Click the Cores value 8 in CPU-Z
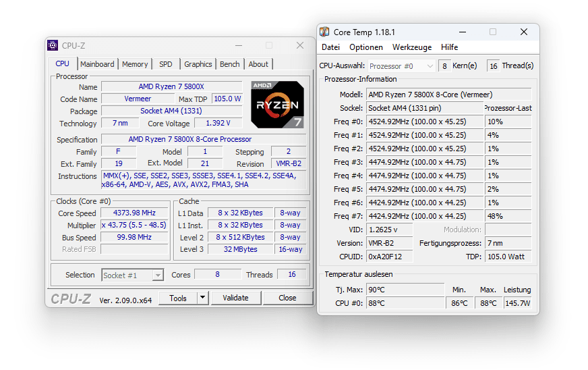 click(x=218, y=275)
